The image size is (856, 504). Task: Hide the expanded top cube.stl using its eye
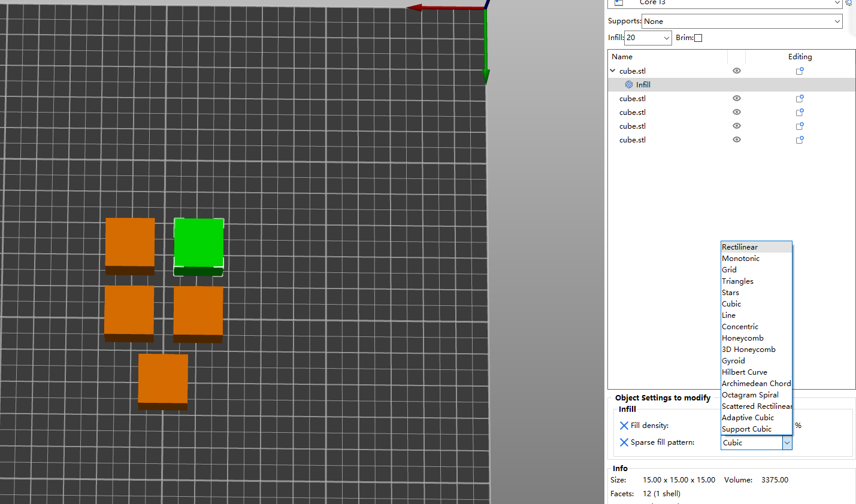(737, 71)
